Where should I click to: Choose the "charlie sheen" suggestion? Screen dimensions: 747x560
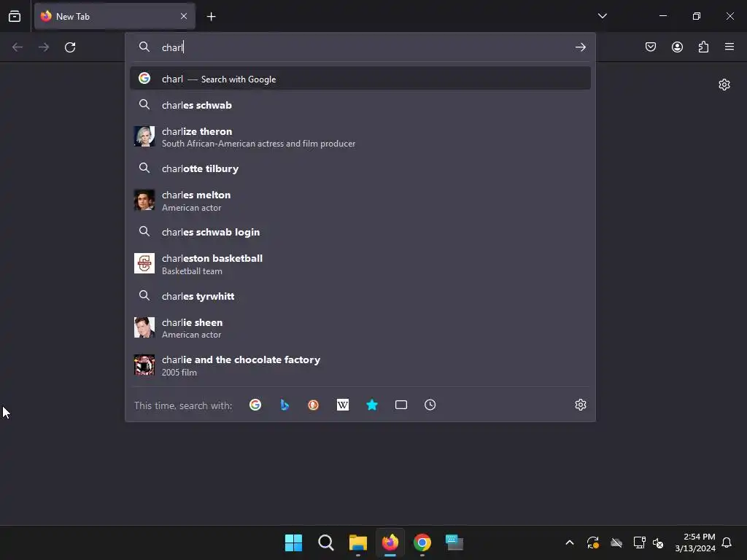coord(360,327)
